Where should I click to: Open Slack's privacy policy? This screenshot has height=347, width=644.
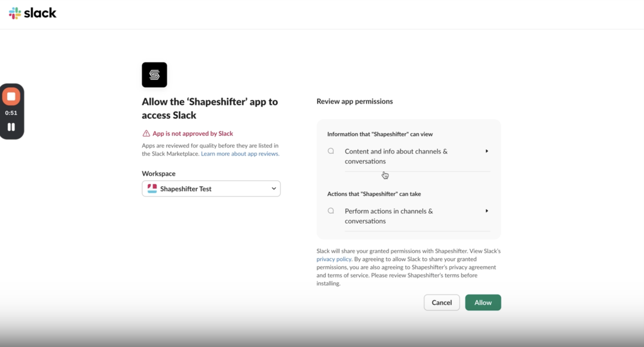(x=333, y=259)
